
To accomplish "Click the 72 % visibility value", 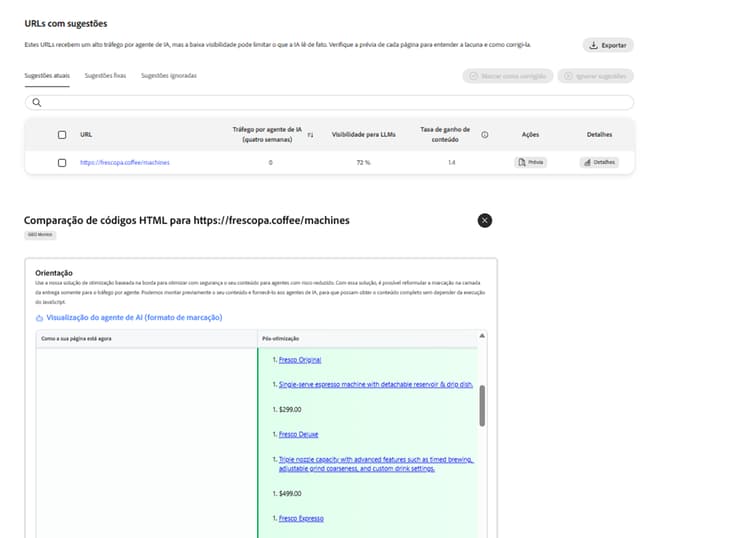I will (364, 163).
